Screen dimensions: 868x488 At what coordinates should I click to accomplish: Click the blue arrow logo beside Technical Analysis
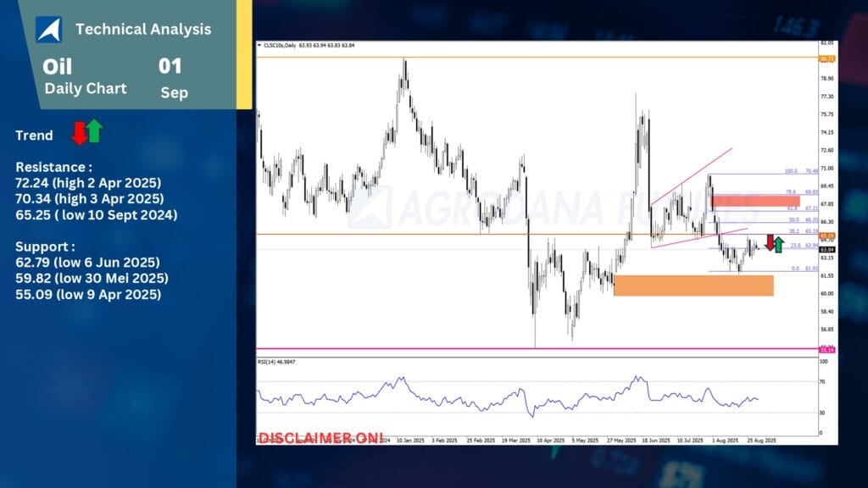click(48, 30)
